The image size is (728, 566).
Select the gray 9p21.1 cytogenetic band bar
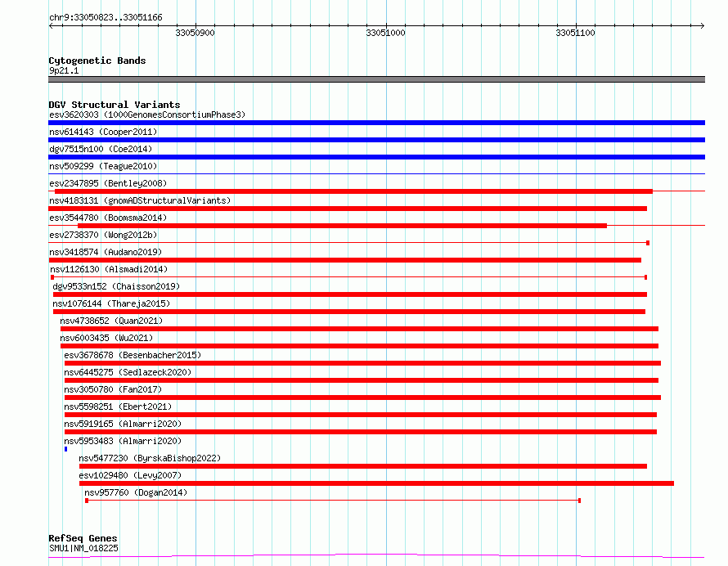[x=376, y=79]
